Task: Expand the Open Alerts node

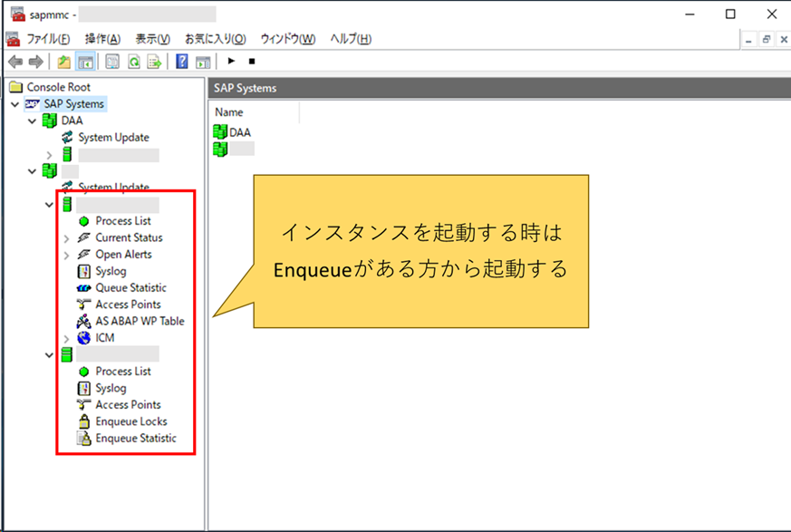Action: [x=66, y=256]
